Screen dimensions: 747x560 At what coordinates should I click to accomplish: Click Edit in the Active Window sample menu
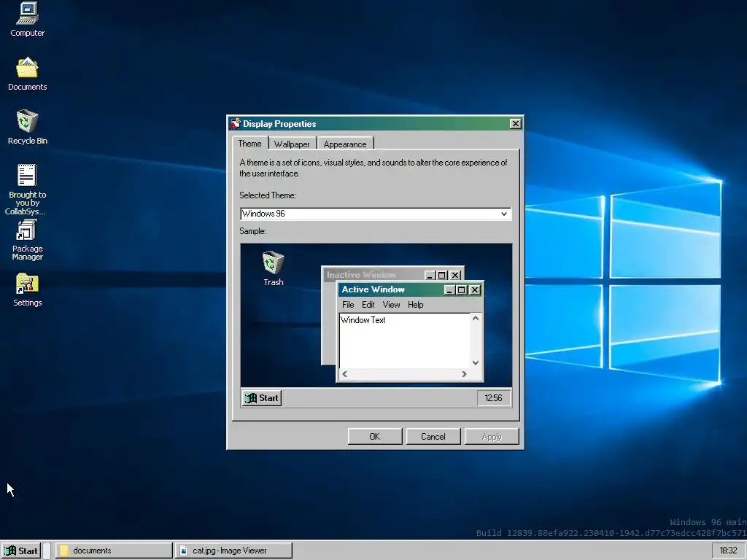click(368, 305)
